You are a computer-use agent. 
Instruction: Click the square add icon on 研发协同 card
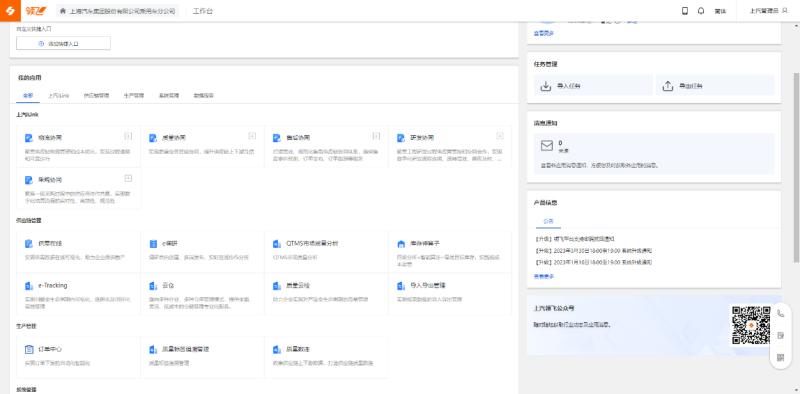tap(500, 136)
